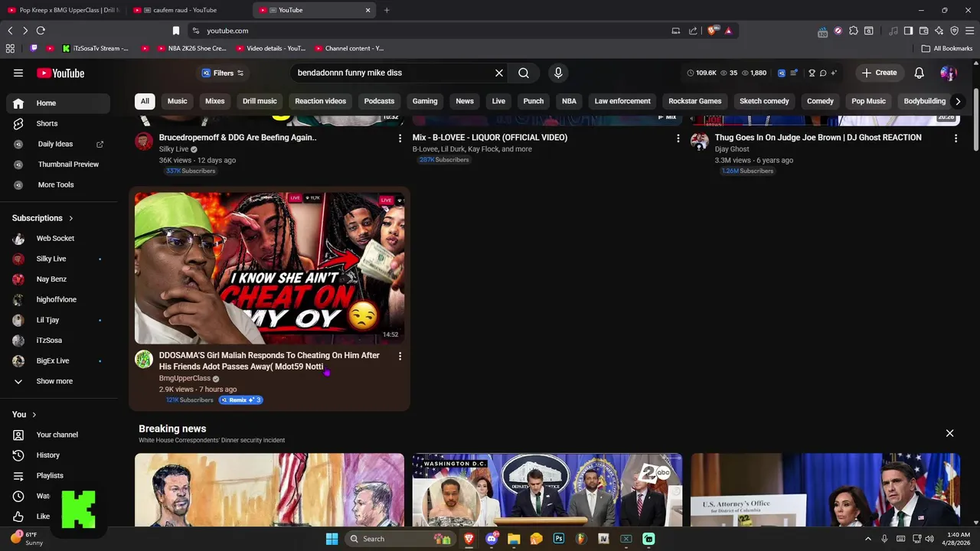Click the BmgUpperClass channel name
This screenshot has width=980, height=551.
tap(185, 378)
